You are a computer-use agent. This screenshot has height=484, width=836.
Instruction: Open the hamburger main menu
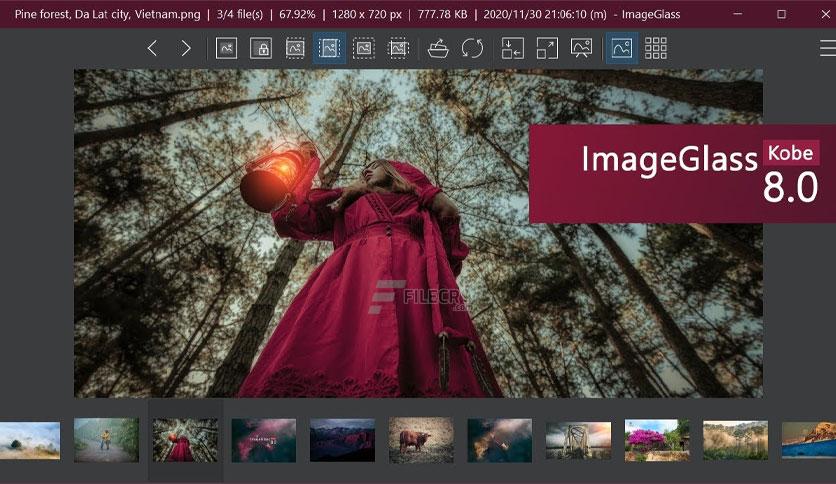(828, 49)
